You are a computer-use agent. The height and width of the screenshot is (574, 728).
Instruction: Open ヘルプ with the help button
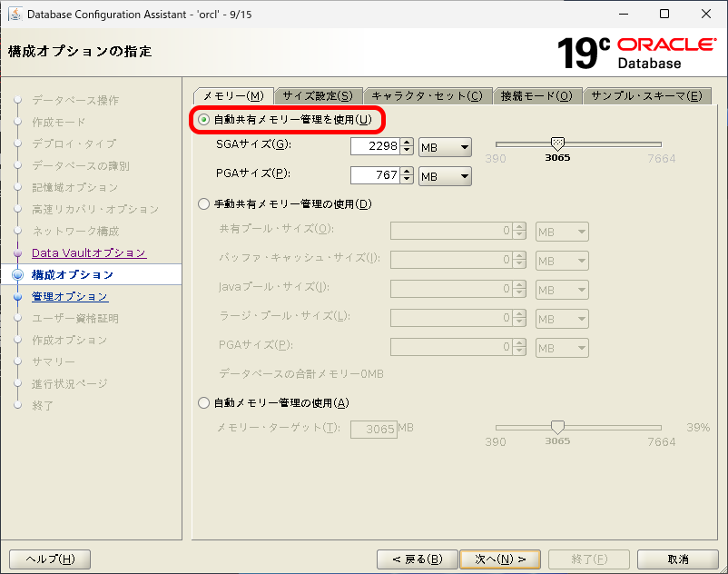[49, 559]
